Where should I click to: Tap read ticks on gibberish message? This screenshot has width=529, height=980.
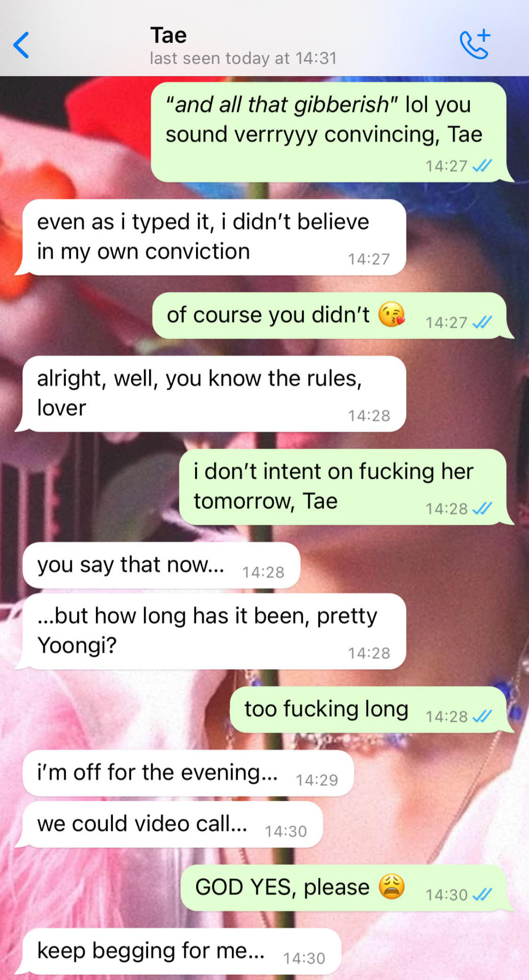(x=482, y=165)
